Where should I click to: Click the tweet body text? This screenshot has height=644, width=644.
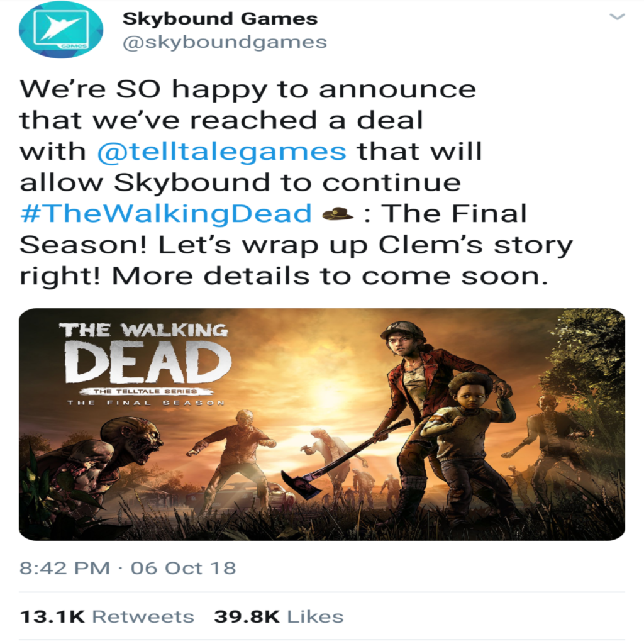tap(296, 182)
